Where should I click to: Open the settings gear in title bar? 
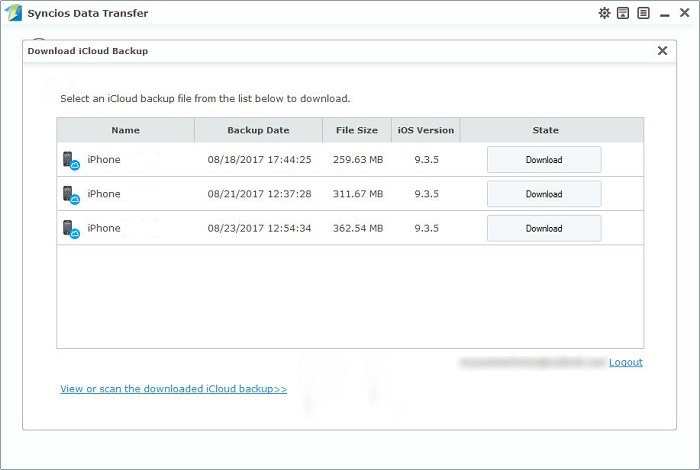604,13
